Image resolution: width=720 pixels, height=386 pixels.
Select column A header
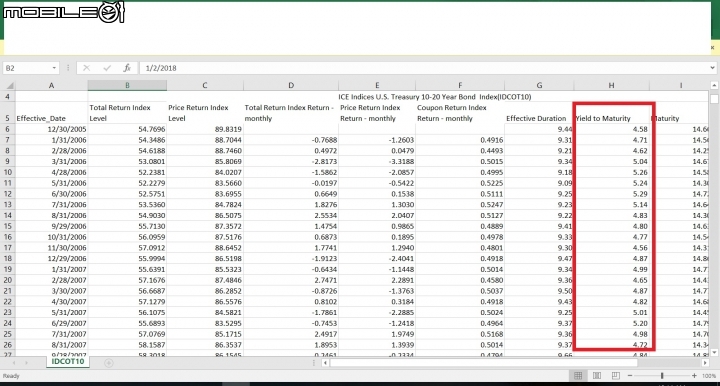coord(51,85)
